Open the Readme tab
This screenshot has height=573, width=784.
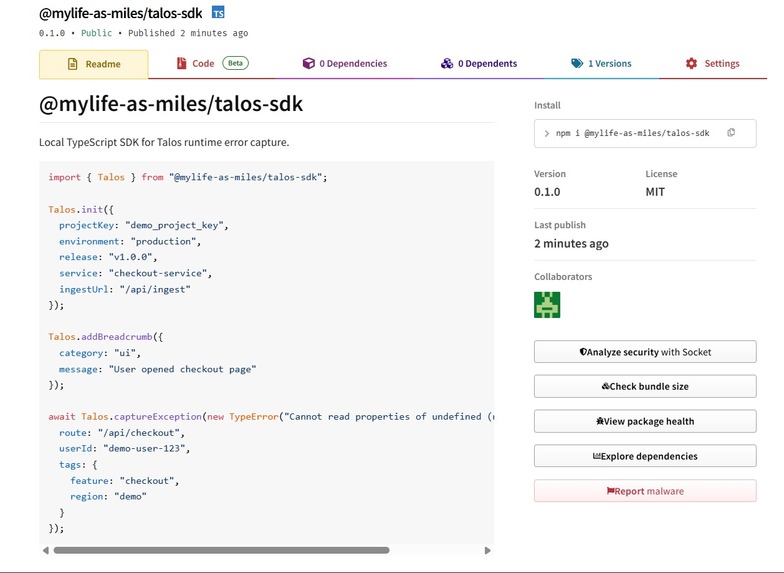[94, 64]
